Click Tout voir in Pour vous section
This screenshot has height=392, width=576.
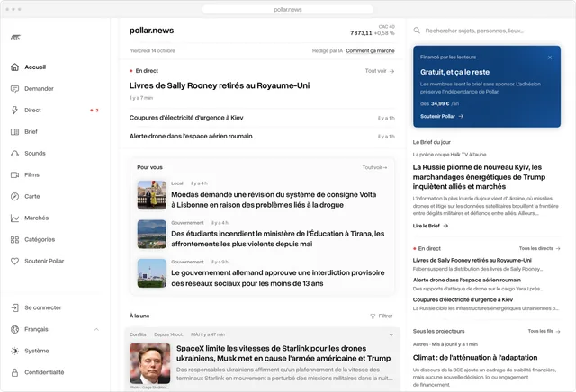(x=374, y=167)
